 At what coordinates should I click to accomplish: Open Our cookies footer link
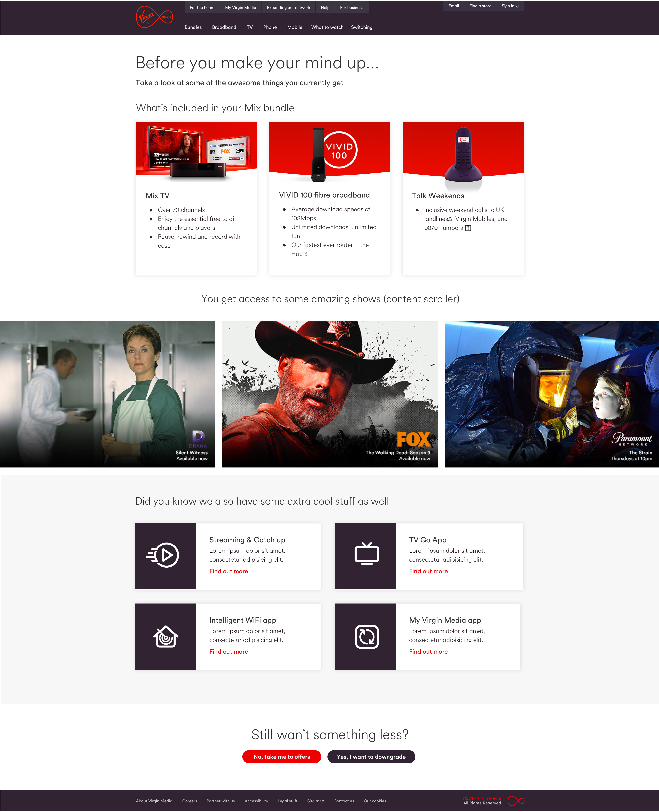click(375, 801)
